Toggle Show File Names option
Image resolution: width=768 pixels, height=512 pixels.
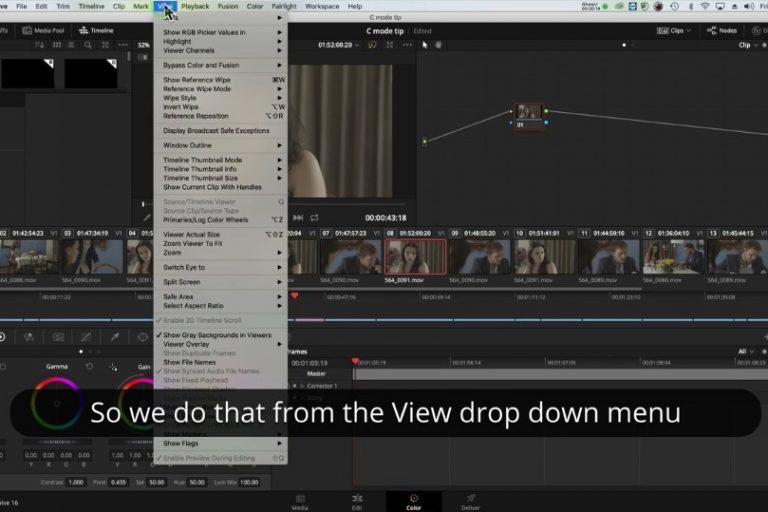click(x=220, y=362)
